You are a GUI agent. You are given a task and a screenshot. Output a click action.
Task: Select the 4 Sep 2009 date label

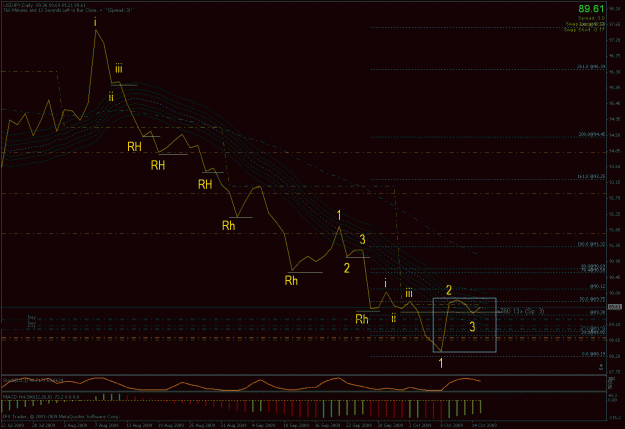(x=264, y=425)
